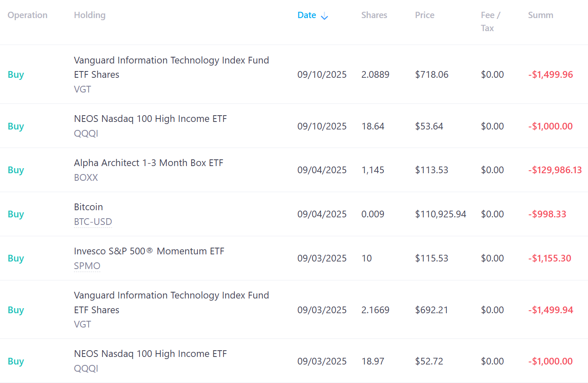This screenshot has height=383, width=588.
Task: Click Buy in the Bitcoin row
Action: pyautogui.click(x=16, y=214)
